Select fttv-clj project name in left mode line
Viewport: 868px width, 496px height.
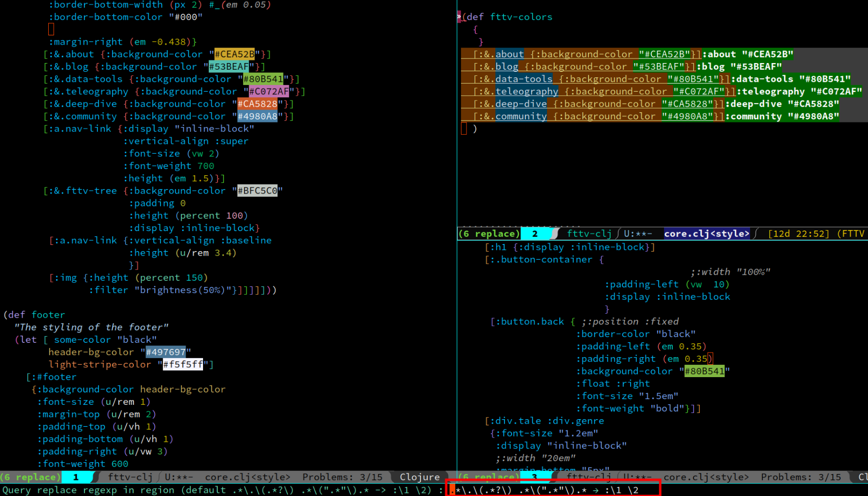(x=130, y=477)
